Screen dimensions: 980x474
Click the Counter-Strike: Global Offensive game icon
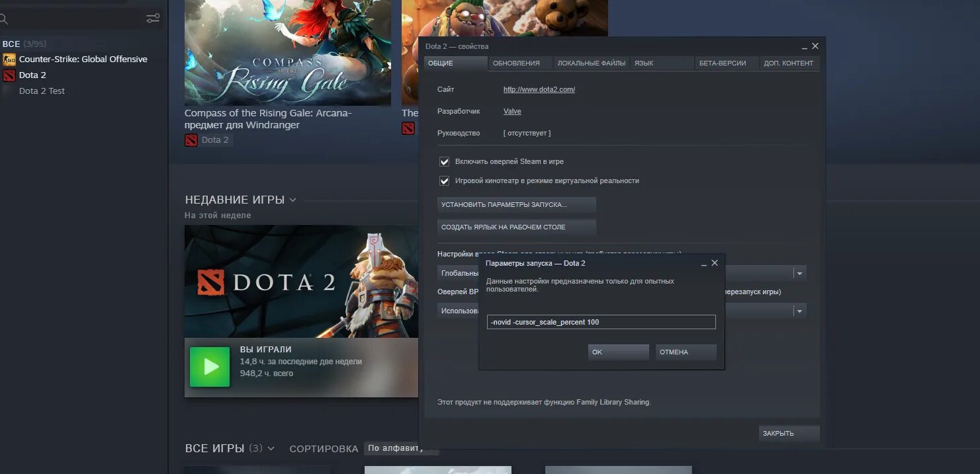click(x=9, y=59)
